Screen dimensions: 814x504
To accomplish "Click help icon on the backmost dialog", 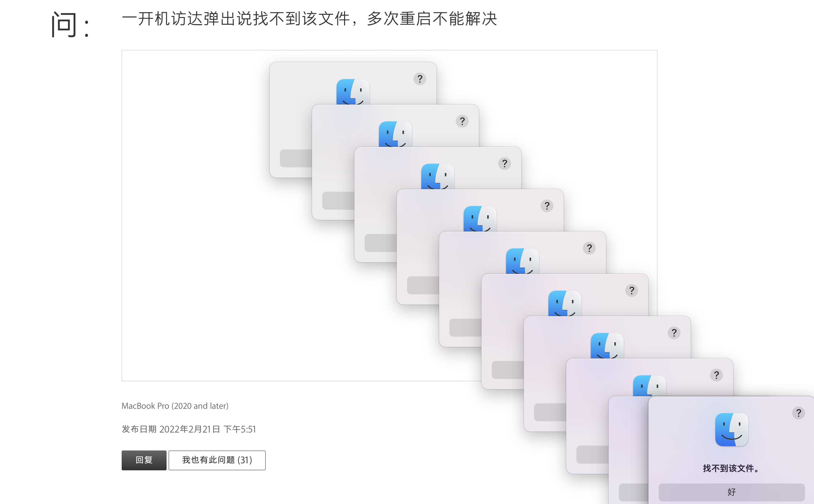I will click(420, 79).
